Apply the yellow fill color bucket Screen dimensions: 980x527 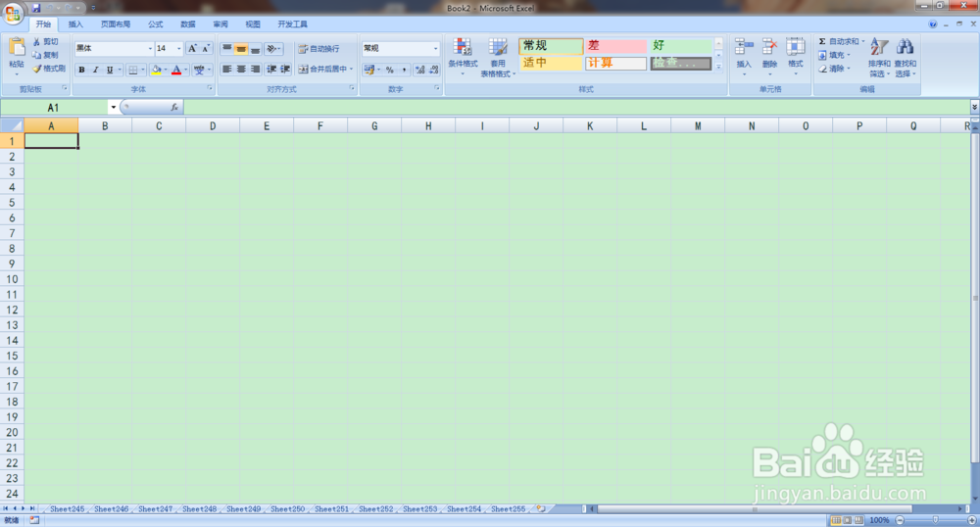[x=156, y=70]
